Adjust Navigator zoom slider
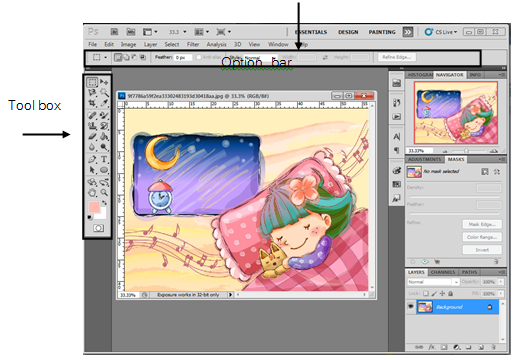The width and height of the screenshot is (516, 360). tap(466, 151)
